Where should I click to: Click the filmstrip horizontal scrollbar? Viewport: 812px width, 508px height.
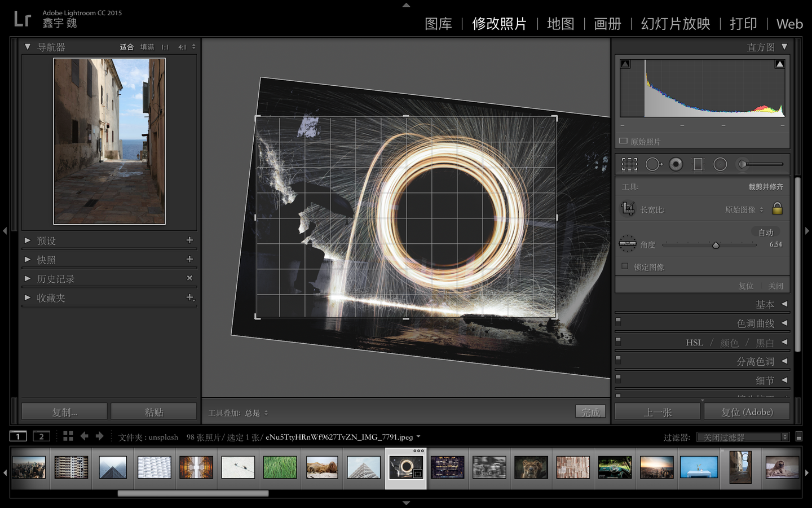tap(193, 493)
